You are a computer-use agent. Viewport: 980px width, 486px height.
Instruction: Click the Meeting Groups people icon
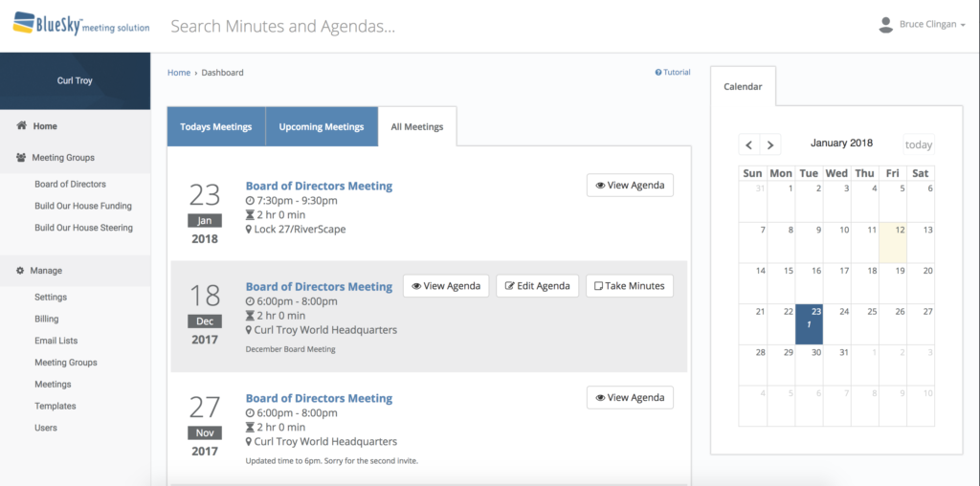pos(21,158)
